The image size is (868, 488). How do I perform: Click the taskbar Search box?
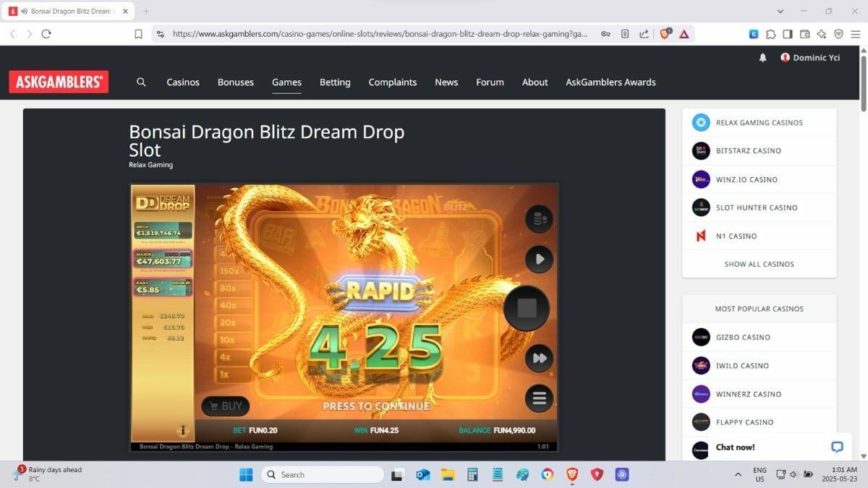323,474
